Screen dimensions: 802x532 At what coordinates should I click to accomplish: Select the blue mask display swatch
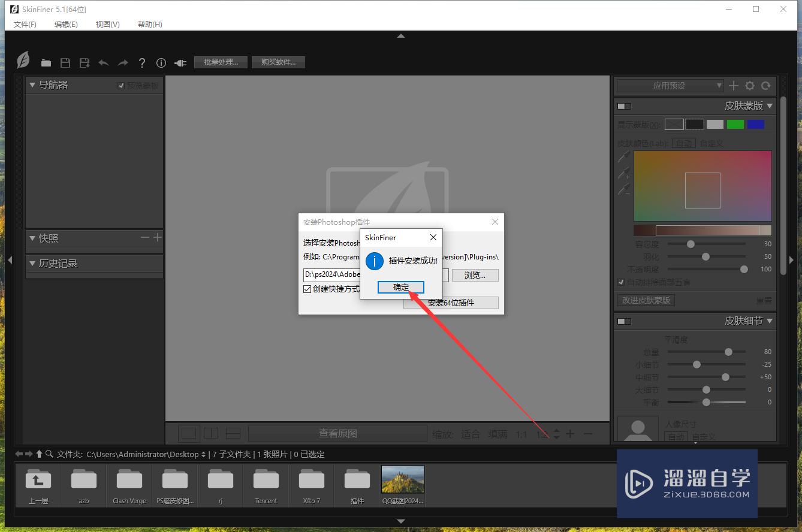756,124
